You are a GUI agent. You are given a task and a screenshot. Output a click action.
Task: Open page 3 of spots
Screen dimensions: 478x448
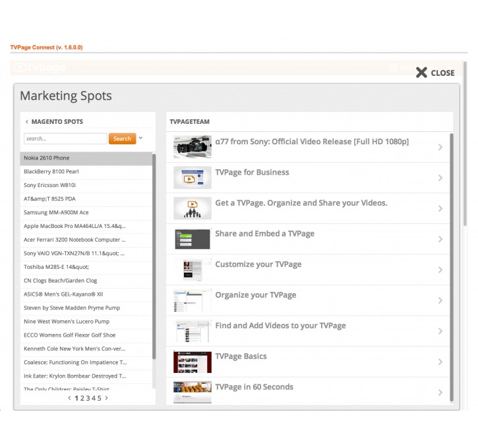[x=88, y=398]
